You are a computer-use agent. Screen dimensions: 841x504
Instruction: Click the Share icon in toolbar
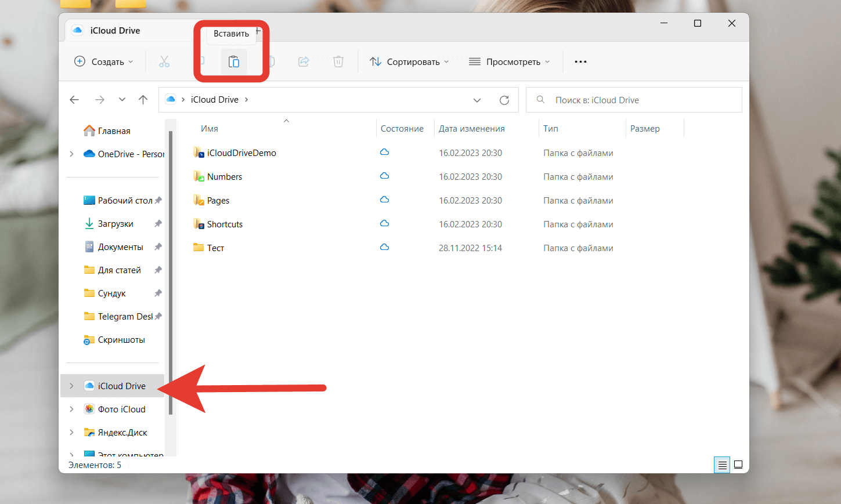[x=304, y=61]
